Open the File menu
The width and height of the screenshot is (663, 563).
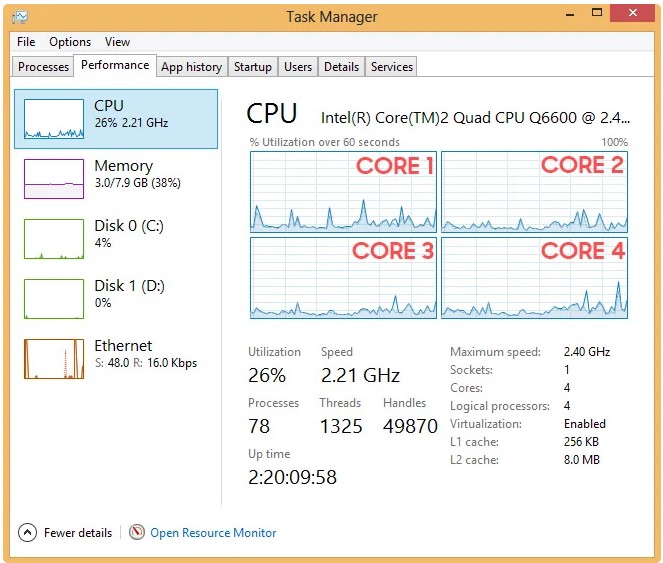[26, 42]
